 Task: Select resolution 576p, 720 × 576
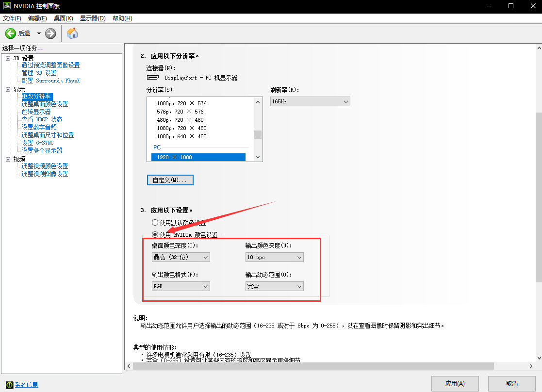click(180, 112)
